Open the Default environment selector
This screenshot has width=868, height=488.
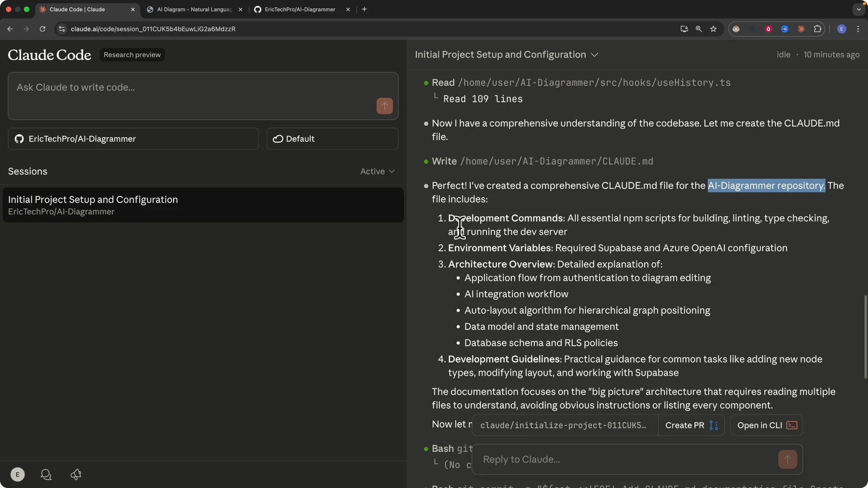332,139
